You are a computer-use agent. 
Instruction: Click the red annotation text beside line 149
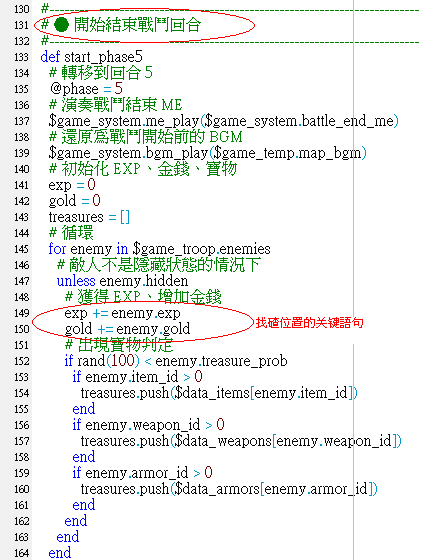click(309, 323)
